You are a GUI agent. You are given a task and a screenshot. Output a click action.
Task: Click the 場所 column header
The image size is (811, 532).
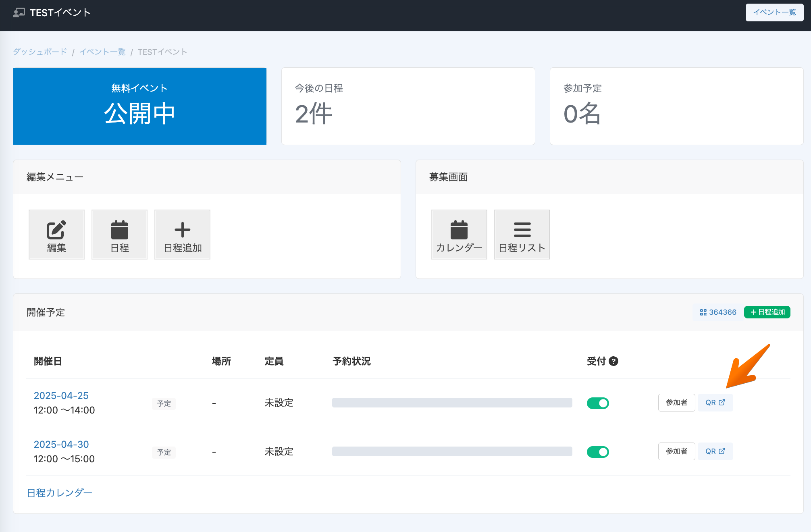(x=221, y=361)
